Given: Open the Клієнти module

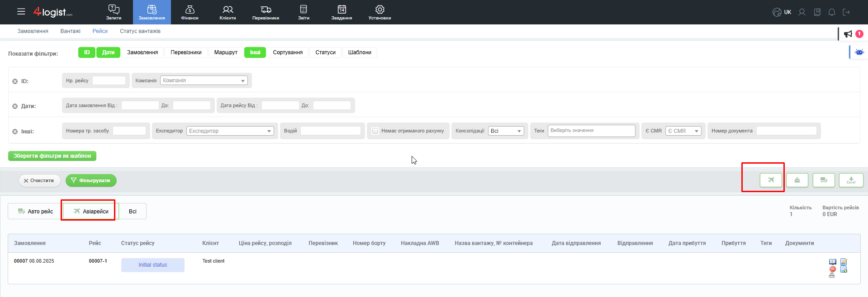Looking at the screenshot, I should click(228, 12).
